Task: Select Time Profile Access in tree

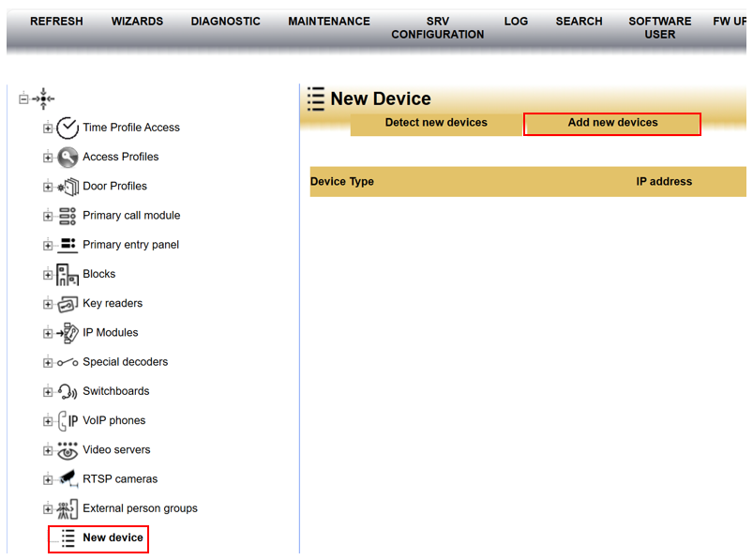Action: tap(131, 128)
